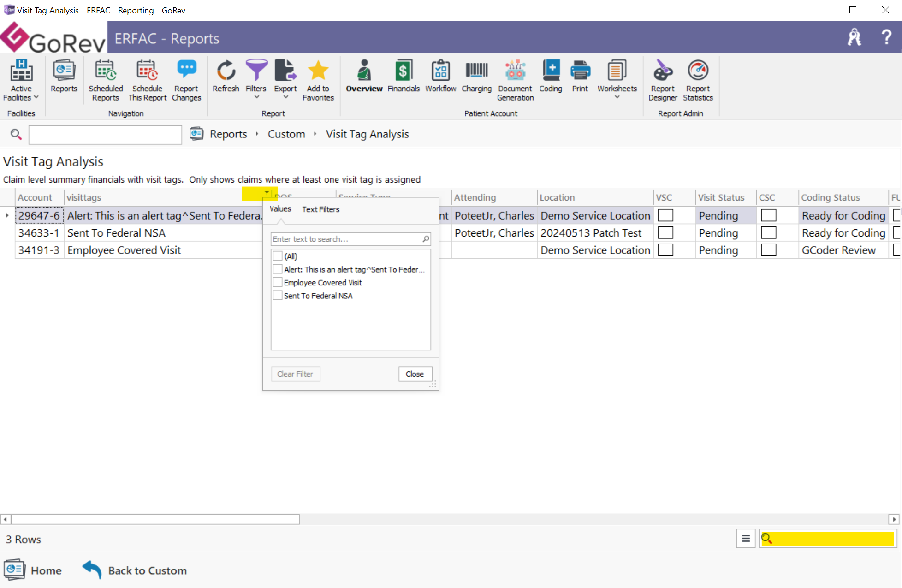Image resolution: width=902 pixels, height=588 pixels.
Task: Click the scroll left arrow
Action: [5, 519]
